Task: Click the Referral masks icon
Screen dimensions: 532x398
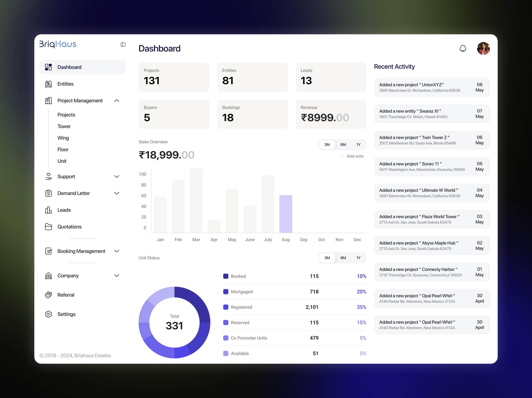Action: point(48,295)
